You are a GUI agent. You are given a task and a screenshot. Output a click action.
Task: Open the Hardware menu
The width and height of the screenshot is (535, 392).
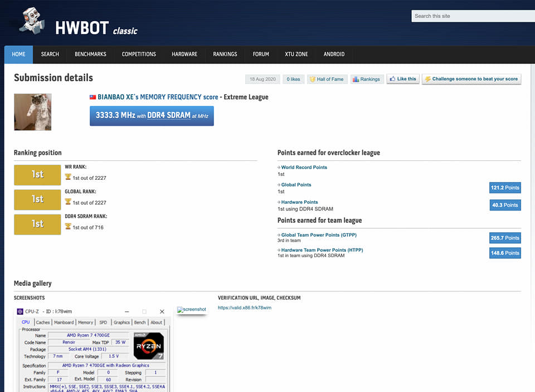click(x=184, y=54)
